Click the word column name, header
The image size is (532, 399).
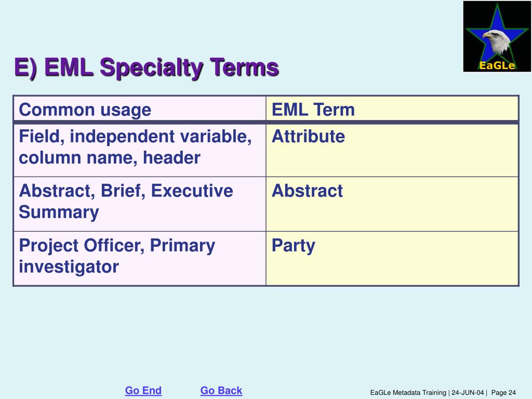(110, 158)
